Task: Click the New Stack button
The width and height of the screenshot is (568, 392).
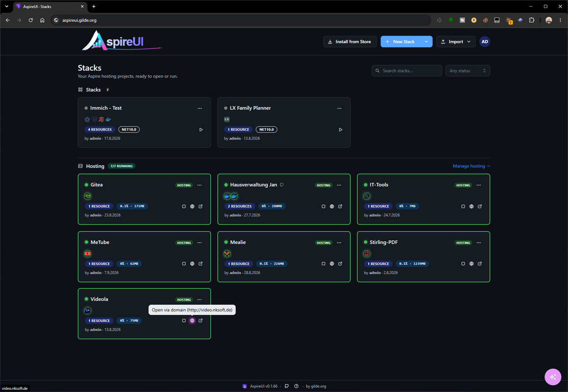Action: [400, 42]
